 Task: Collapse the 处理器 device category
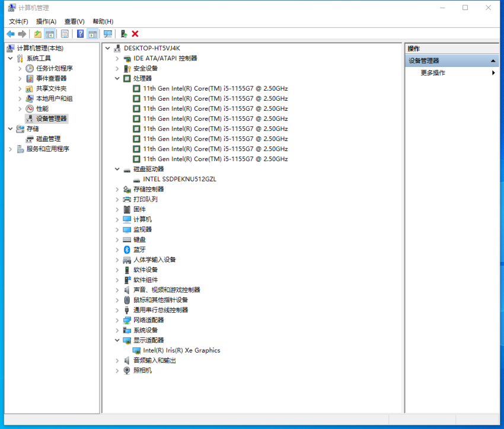(117, 78)
